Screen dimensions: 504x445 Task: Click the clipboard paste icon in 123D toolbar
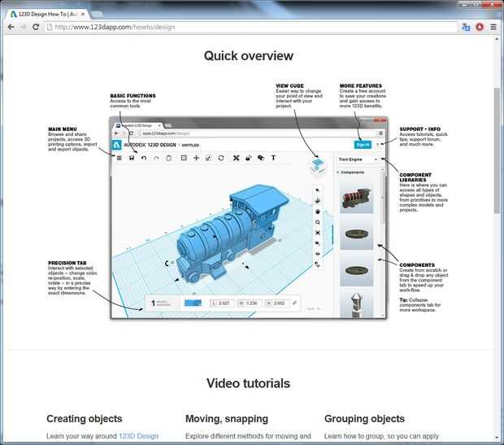pos(169,158)
